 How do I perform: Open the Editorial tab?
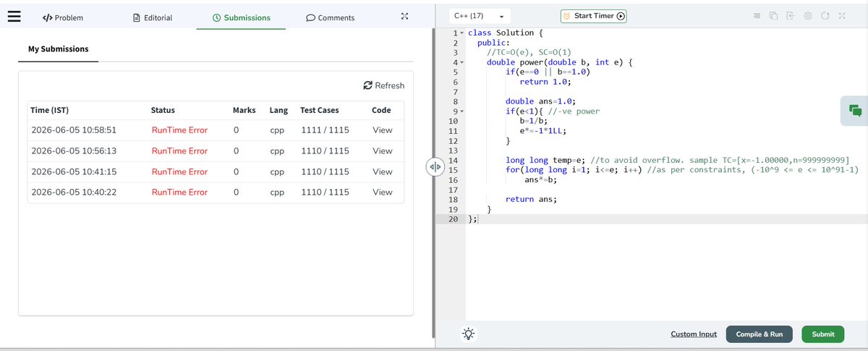pyautogui.click(x=153, y=17)
